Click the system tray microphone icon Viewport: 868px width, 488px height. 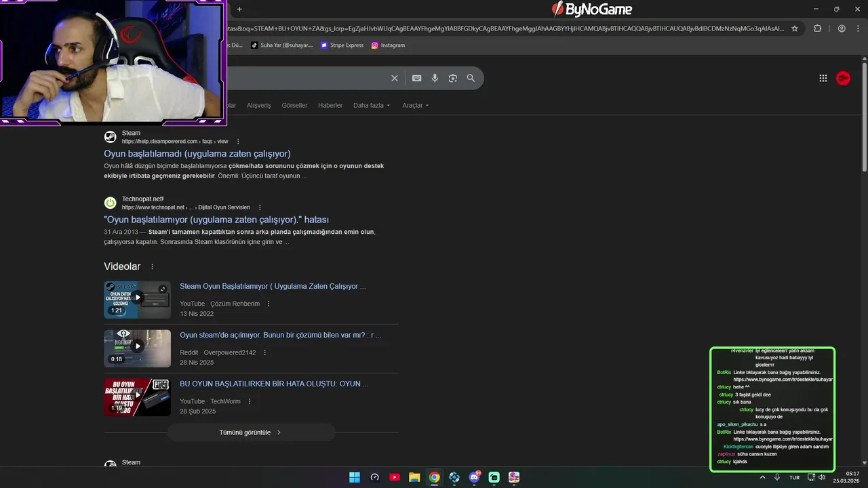pyautogui.click(x=777, y=477)
